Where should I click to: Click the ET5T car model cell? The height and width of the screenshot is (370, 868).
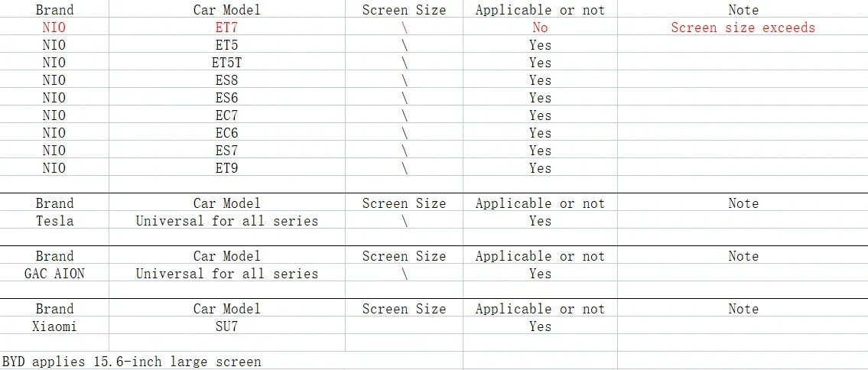click(226, 63)
